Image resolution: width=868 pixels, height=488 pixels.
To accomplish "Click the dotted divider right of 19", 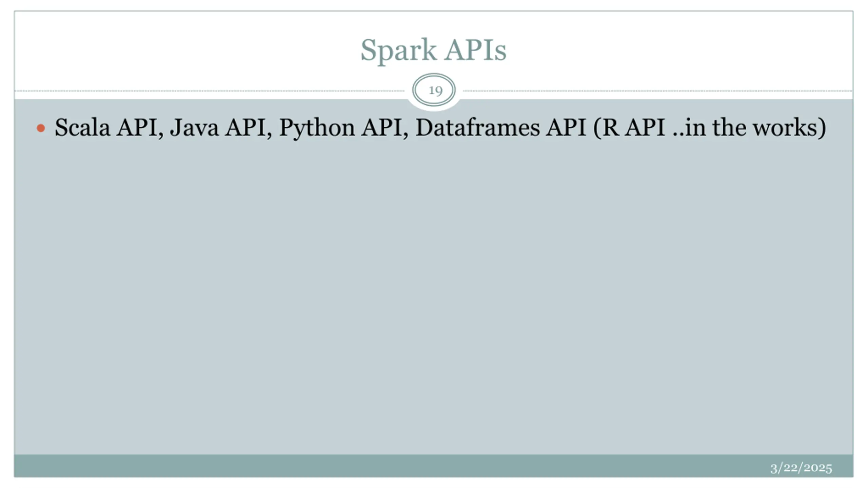I will (x=658, y=91).
